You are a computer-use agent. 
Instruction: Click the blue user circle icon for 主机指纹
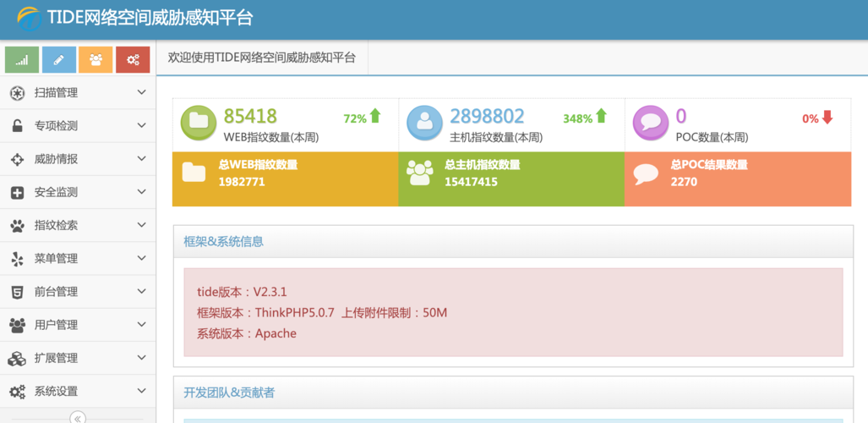[424, 123]
